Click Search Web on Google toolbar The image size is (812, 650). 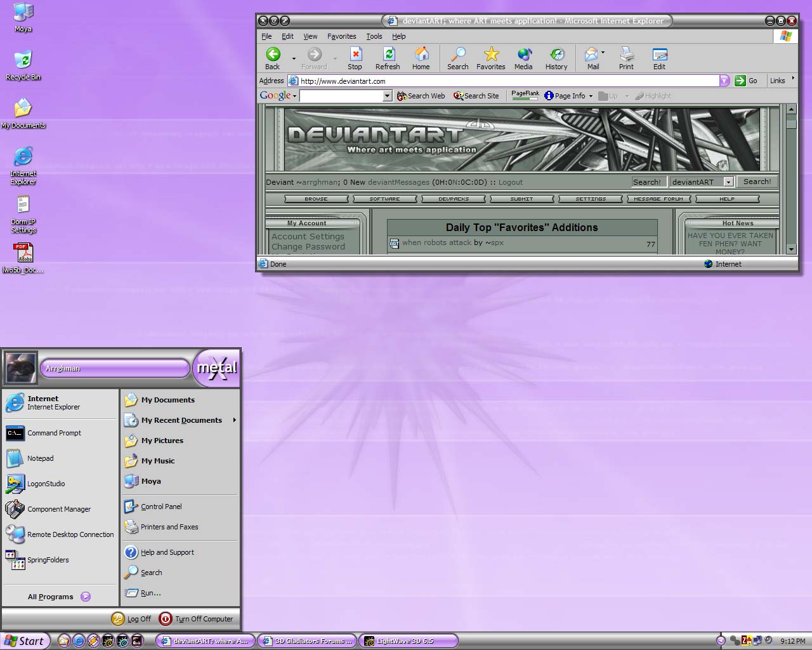421,96
